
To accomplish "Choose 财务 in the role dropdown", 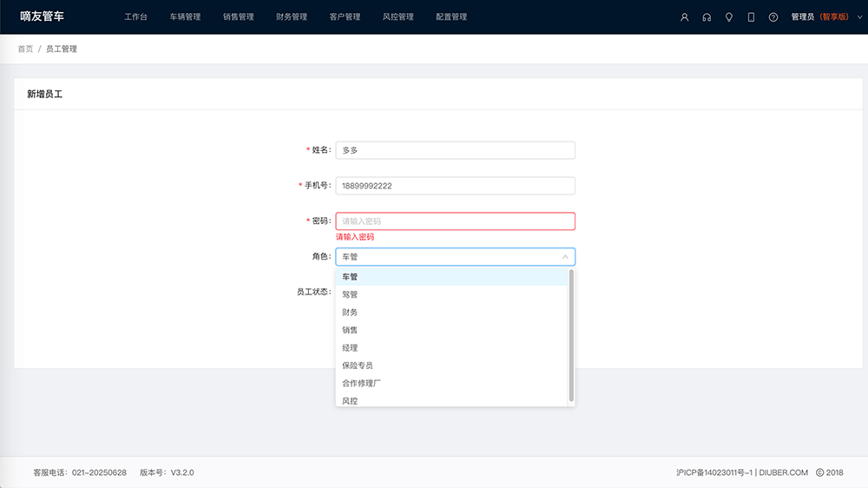I will (x=351, y=313).
